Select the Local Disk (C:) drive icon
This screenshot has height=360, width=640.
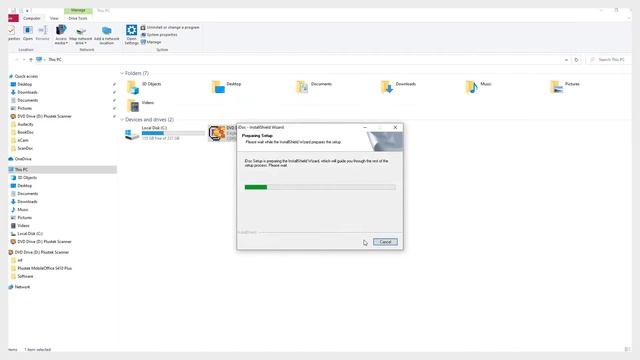pos(132,133)
